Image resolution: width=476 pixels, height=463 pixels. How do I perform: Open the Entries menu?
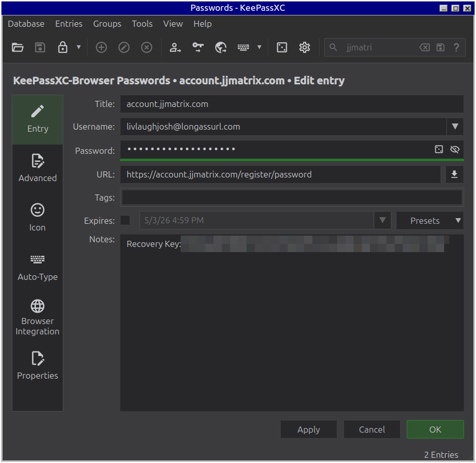(x=68, y=24)
